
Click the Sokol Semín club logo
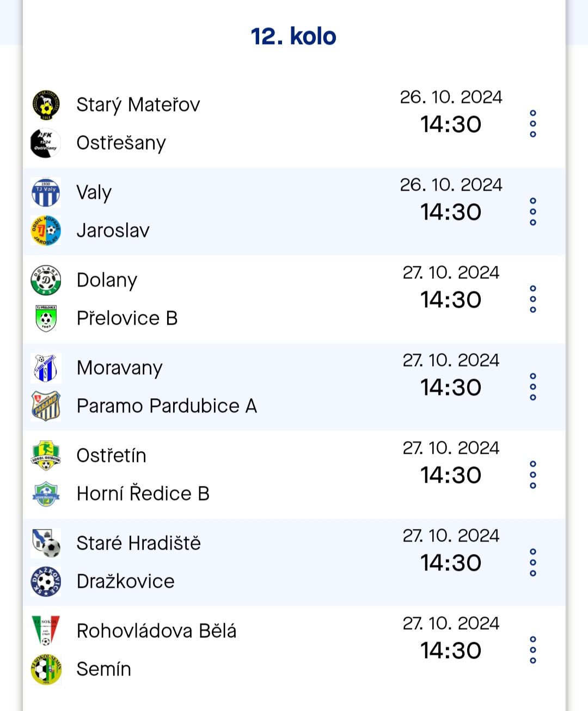[46, 669]
